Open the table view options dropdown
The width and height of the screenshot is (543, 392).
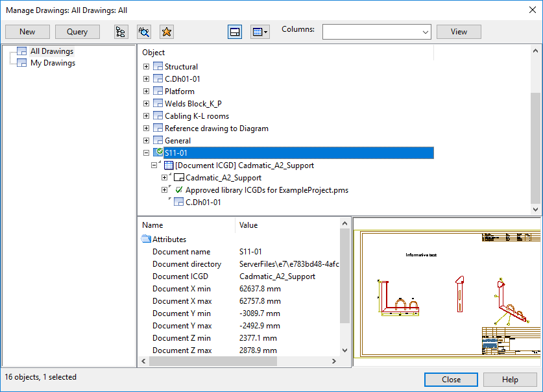[x=259, y=32]
